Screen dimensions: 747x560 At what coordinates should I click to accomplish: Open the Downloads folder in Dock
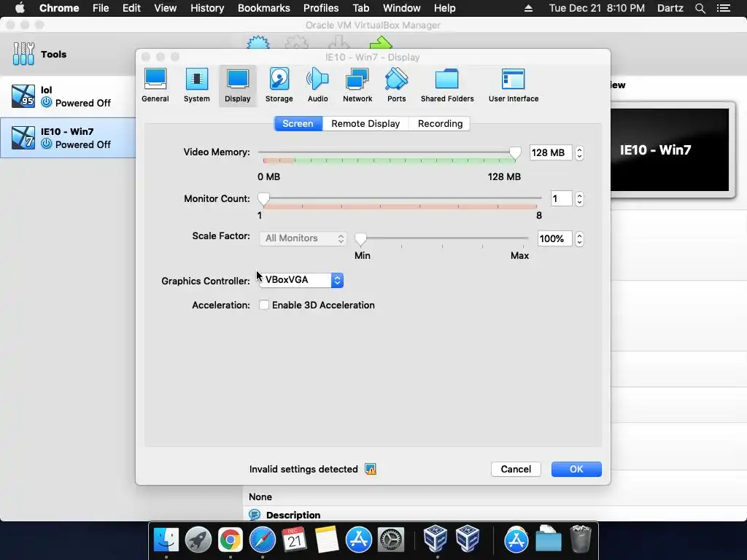coord(549,539)
